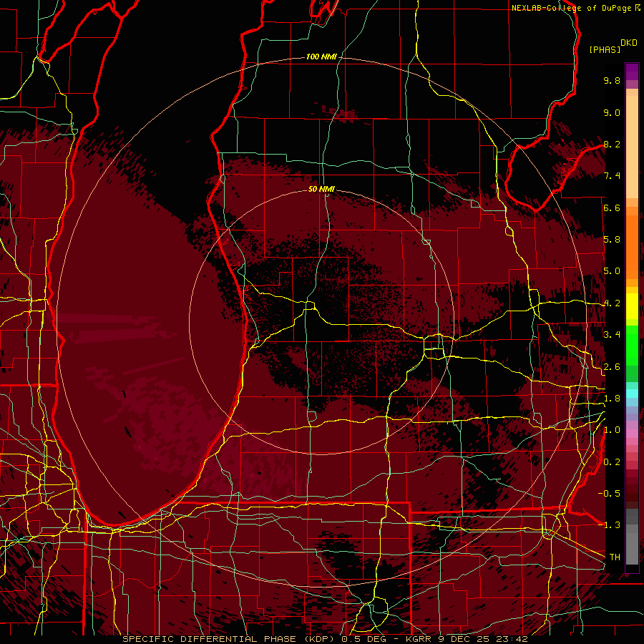
Task: Click the 9.0 value on color scale
Action: coord(612,112)
